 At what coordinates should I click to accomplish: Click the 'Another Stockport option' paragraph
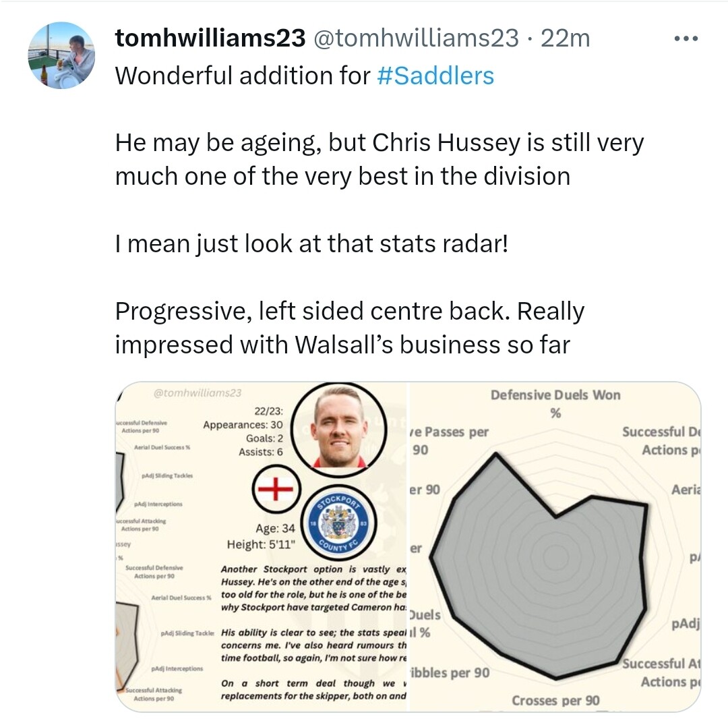coord(313,588)
